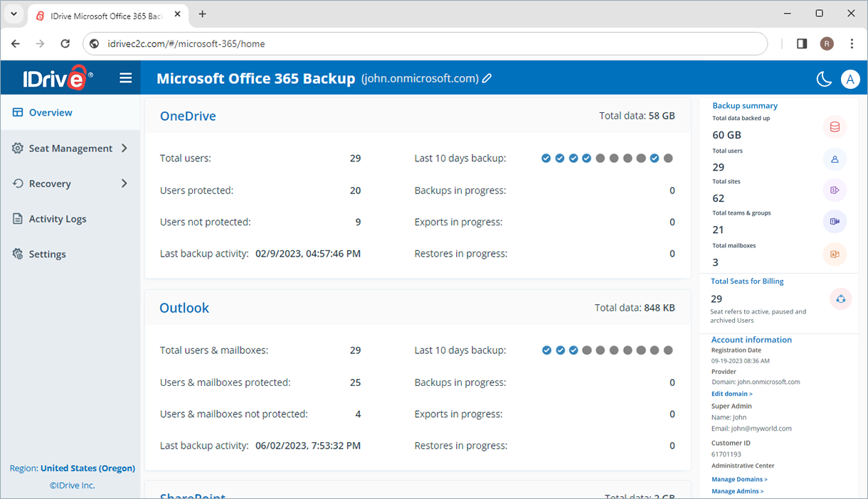Open the Backup summary total data icon
This screenshot has height=499, width=868.
(834, 127)
